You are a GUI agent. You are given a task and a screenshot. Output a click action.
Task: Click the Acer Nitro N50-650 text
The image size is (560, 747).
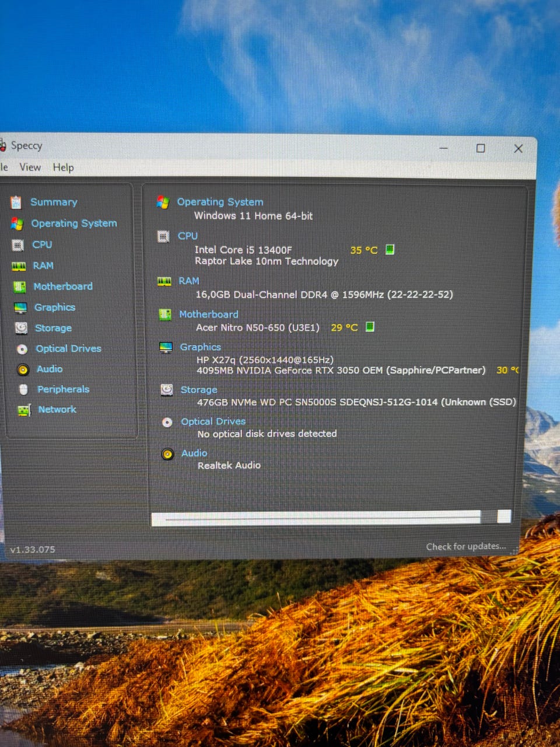(x=258, y=327)
